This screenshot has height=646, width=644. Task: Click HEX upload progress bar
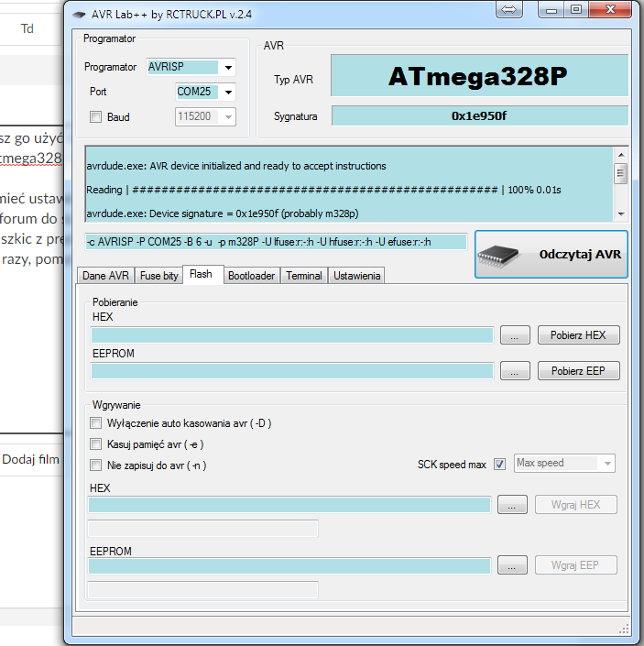[203, 529]
